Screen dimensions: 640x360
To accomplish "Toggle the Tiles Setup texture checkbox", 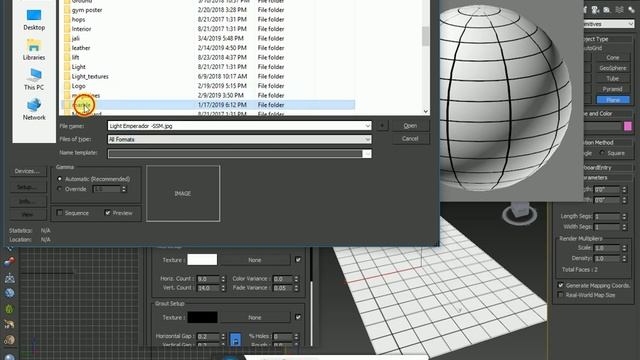I will 298,260.
